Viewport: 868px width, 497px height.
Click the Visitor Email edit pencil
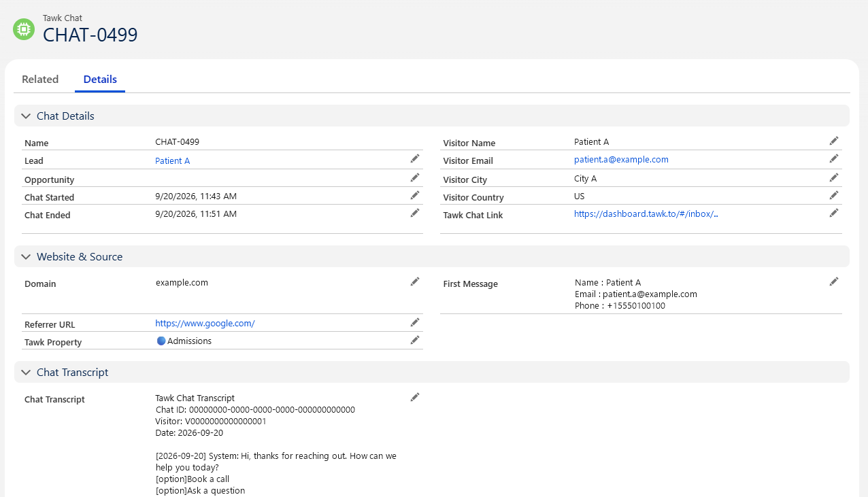pyautogui.click(x=834, y=158)
